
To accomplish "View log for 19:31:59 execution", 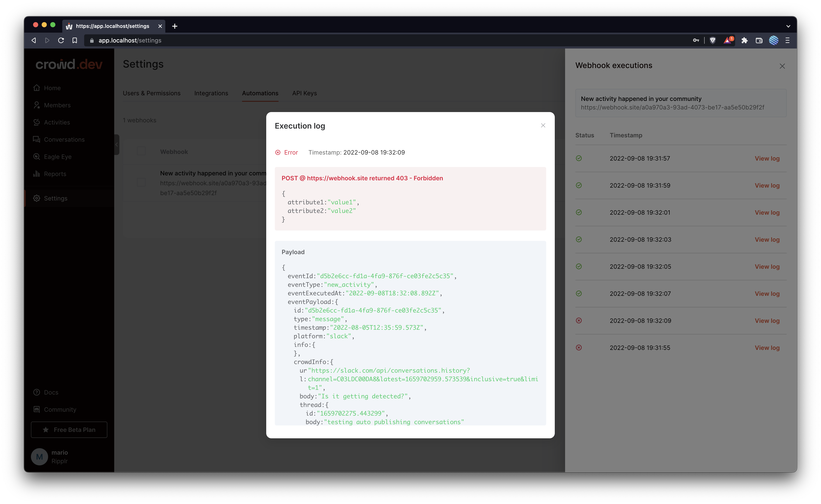I will [x=767, y=185].
